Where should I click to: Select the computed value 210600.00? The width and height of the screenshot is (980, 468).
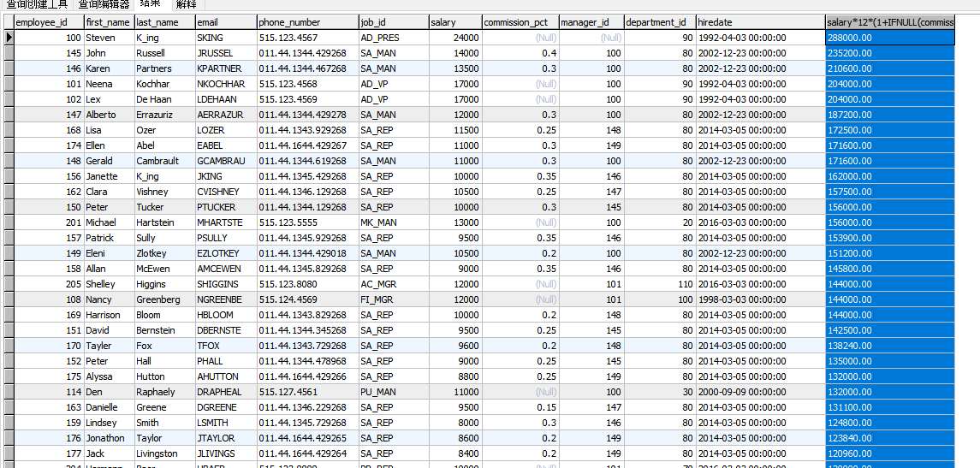(890, 68)
